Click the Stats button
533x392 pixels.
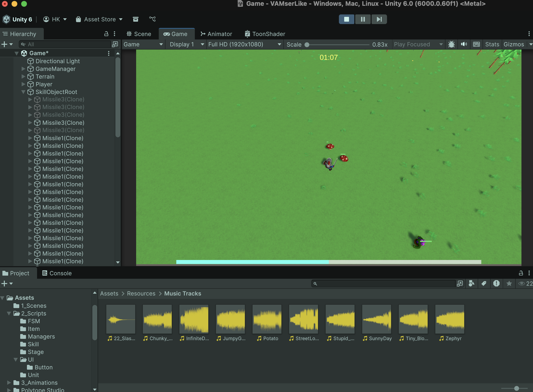pyautogui.click(x=492, y=44)
